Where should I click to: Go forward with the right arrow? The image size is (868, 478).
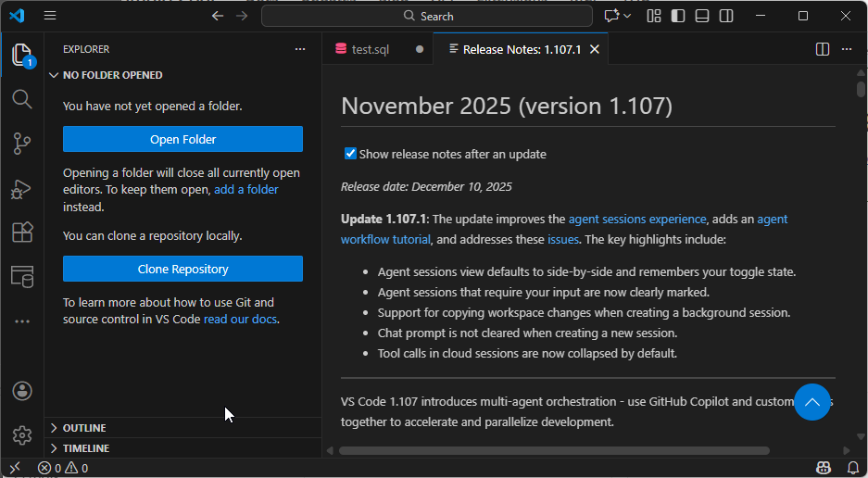tap(242, 16)
